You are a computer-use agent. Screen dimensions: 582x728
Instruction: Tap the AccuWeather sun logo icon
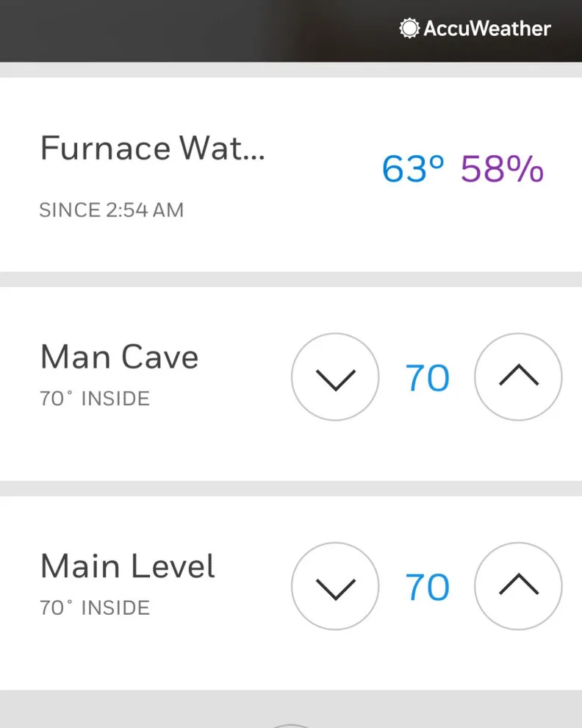tap(409, 29)
